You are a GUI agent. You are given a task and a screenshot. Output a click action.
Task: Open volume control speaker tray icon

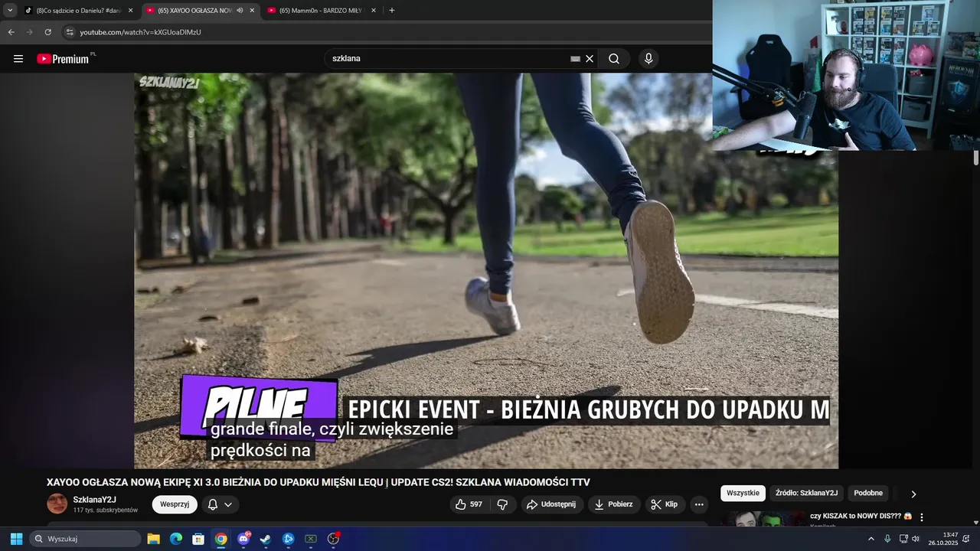coord(916,539)
